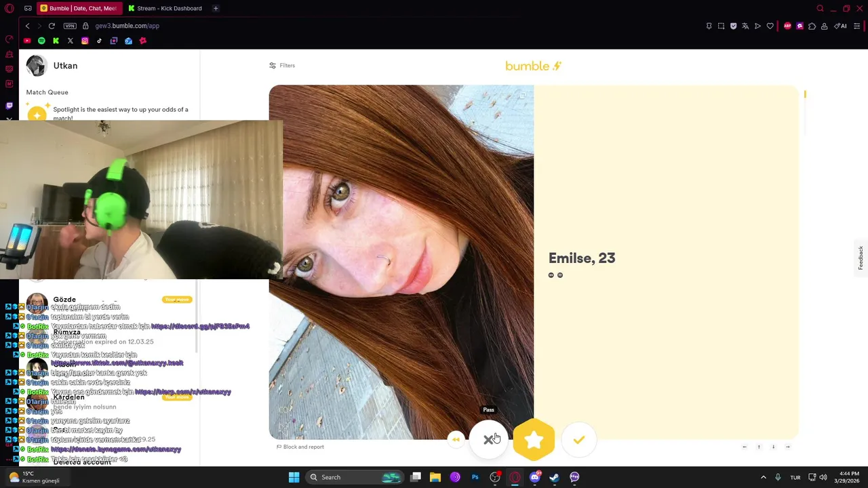The width and height of the screenshot is (868, 488).
Task: Open the Instagram bookmark
Action: pos(85,41)
